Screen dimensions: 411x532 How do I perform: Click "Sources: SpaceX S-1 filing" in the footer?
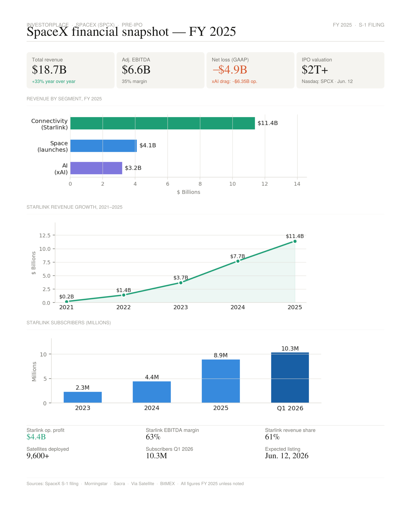click(x=53, y=484)
